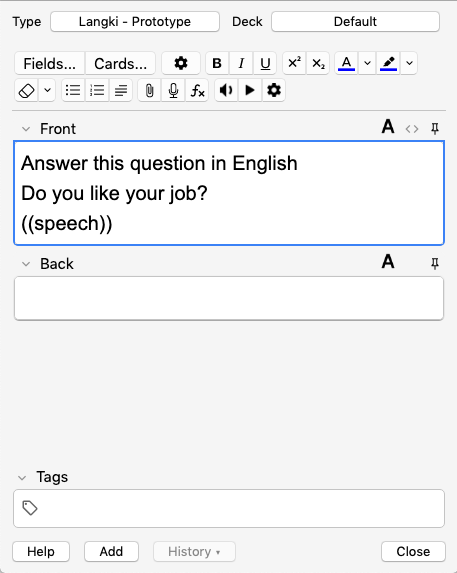Toggle rich text for Back field
Viewport: 457px width, 573px height.
tap(388, 262)
